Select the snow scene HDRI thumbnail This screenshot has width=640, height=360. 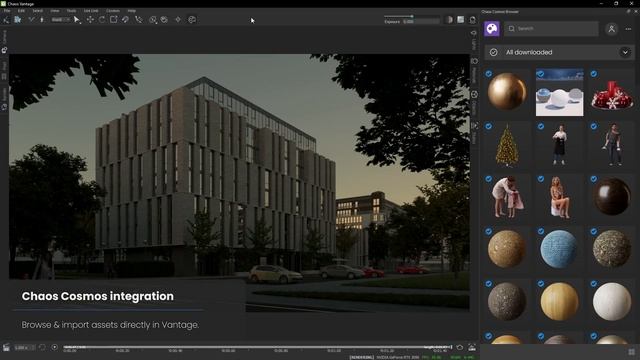pos(559,92)
